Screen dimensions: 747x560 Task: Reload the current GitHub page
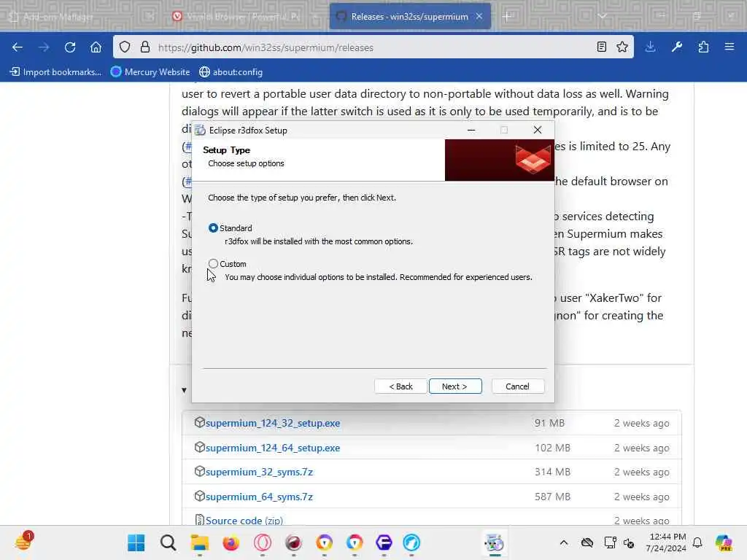(x=70, y=47)
